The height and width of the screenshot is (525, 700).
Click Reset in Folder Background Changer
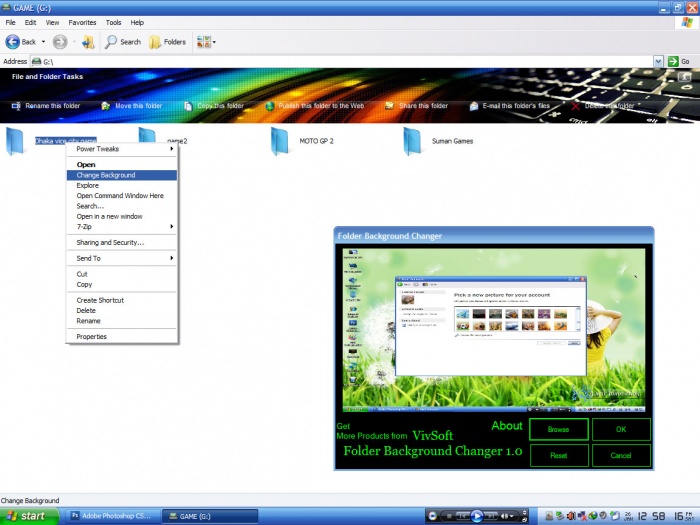[558, 455]
